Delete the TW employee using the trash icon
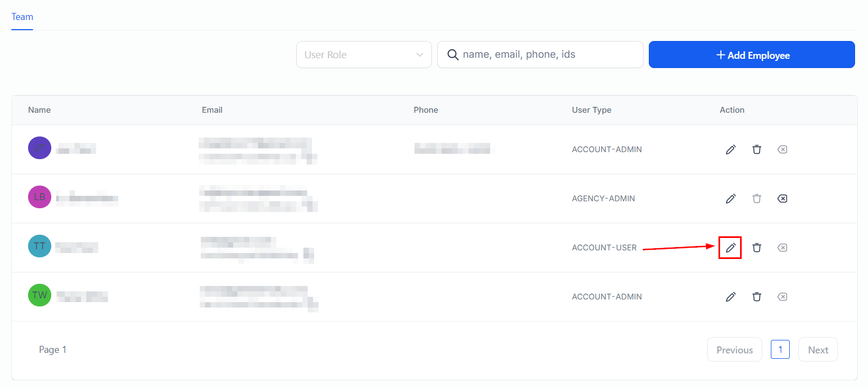Viewport: 868px width, 389px height. 757,297
